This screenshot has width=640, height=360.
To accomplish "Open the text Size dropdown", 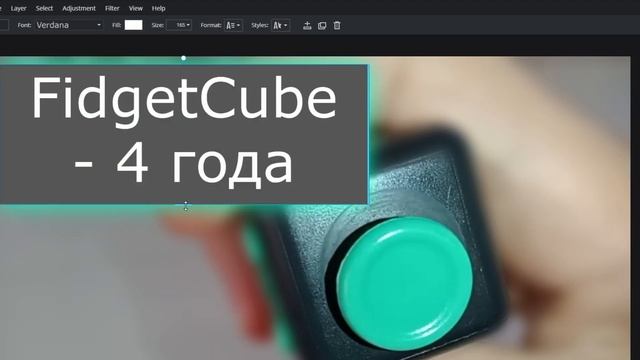I will coord(179,25).
